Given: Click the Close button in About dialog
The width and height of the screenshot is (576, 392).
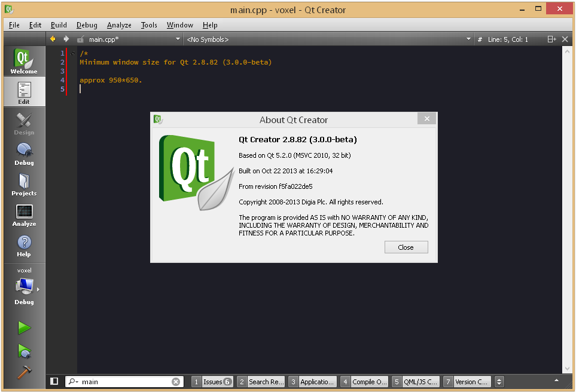Looking at the screenshot, I should click(406, 247).
